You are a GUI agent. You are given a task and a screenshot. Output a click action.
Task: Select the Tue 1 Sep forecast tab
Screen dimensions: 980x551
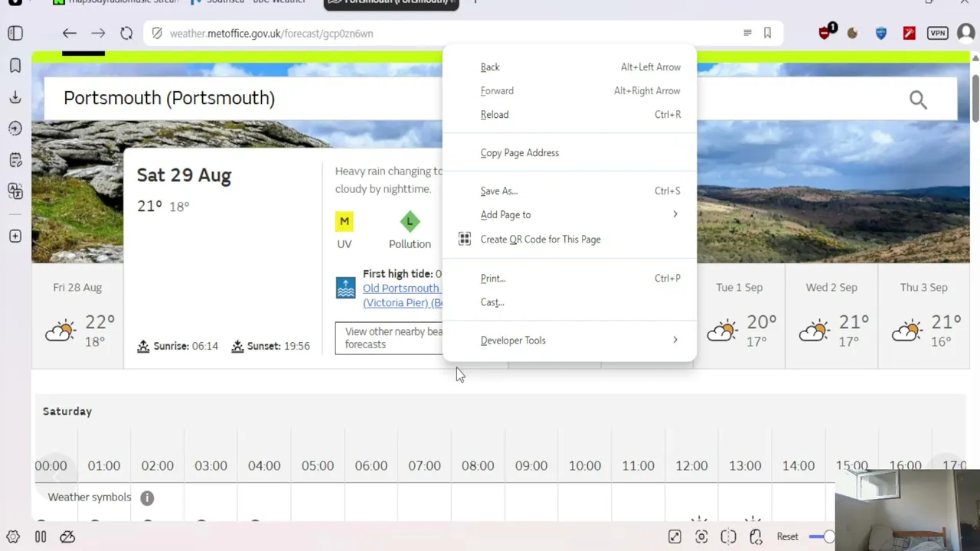point(740,316)
